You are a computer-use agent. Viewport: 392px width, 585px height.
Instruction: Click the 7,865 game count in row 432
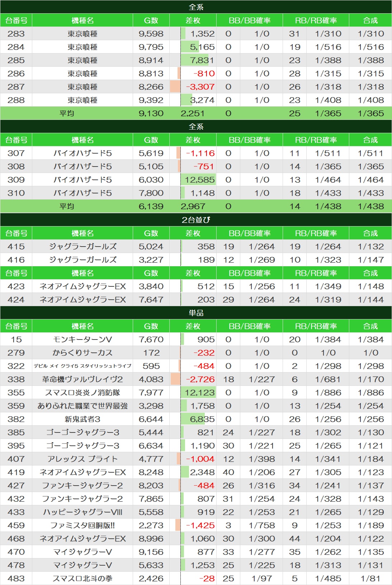click(151, 499)
